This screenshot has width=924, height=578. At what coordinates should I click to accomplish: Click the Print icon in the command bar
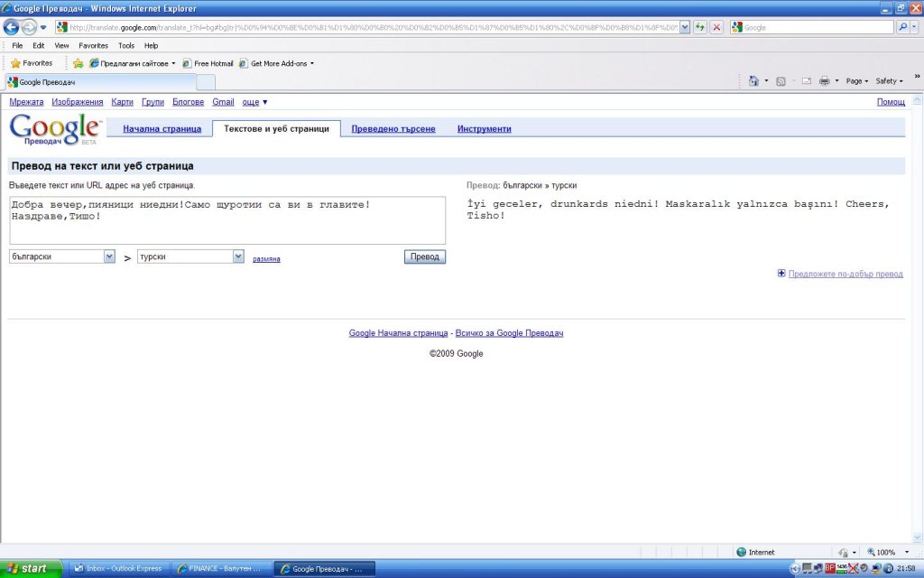click(x=825, y=80)
